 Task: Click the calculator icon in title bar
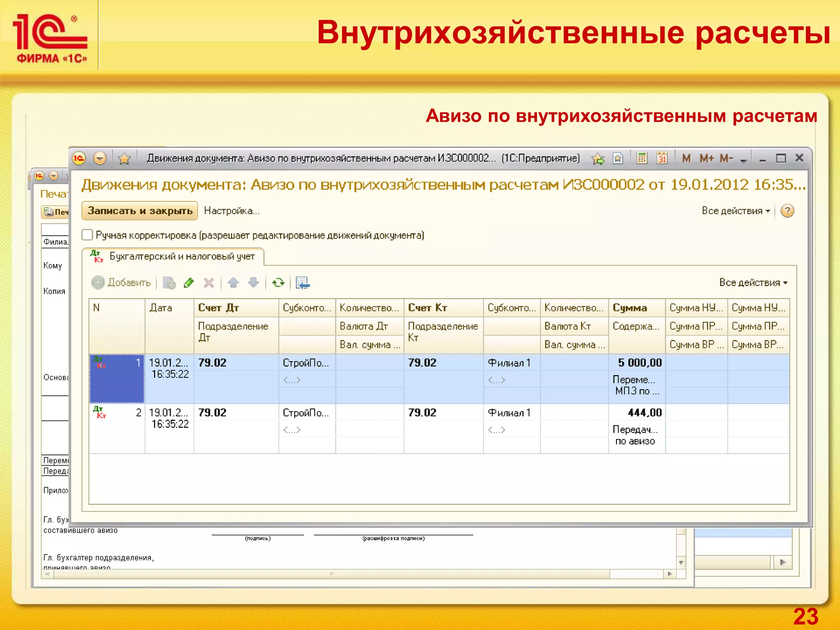[x=642, y=158]
